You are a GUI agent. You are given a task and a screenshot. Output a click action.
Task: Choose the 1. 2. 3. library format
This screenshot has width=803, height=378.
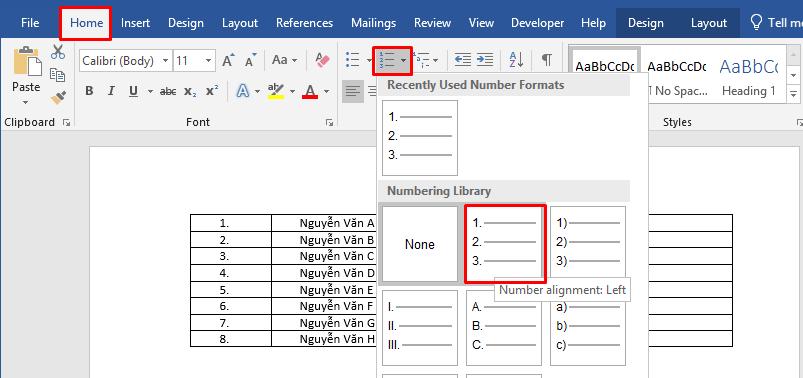[x=504, y=244]
